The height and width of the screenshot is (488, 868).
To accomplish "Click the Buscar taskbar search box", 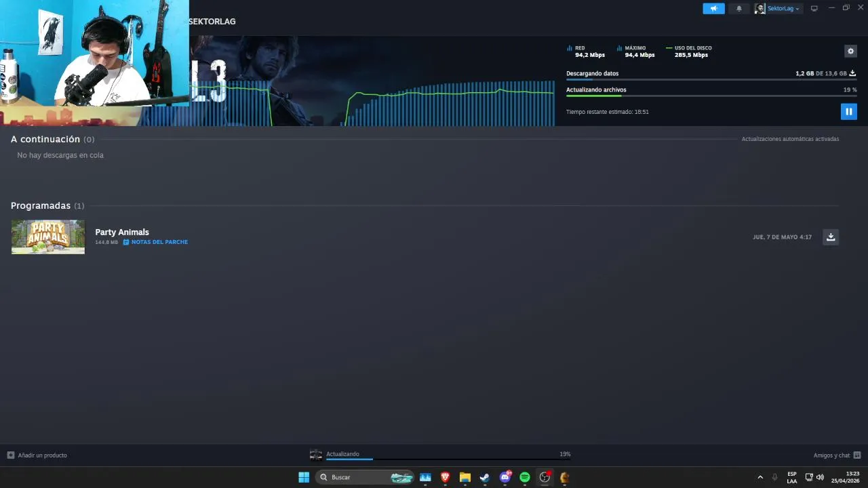I will [365, 477].
